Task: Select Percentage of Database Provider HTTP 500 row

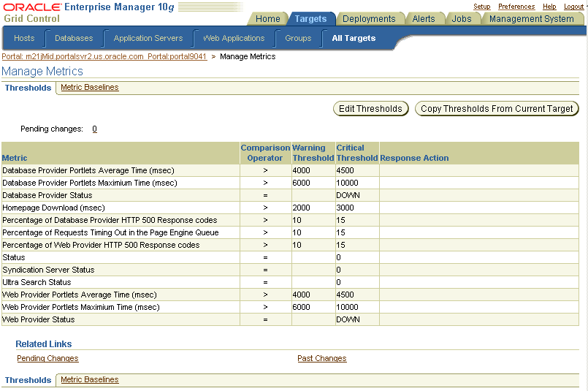Action: [290, 220]
